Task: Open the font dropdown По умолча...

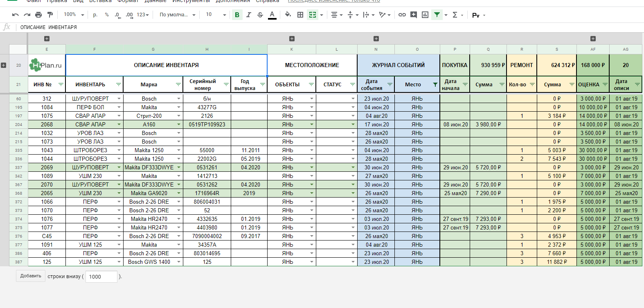Action: click(x=178, y=15)
